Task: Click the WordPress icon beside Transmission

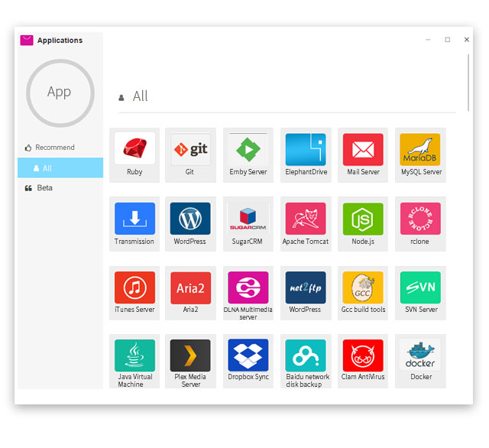Action: 190,219
